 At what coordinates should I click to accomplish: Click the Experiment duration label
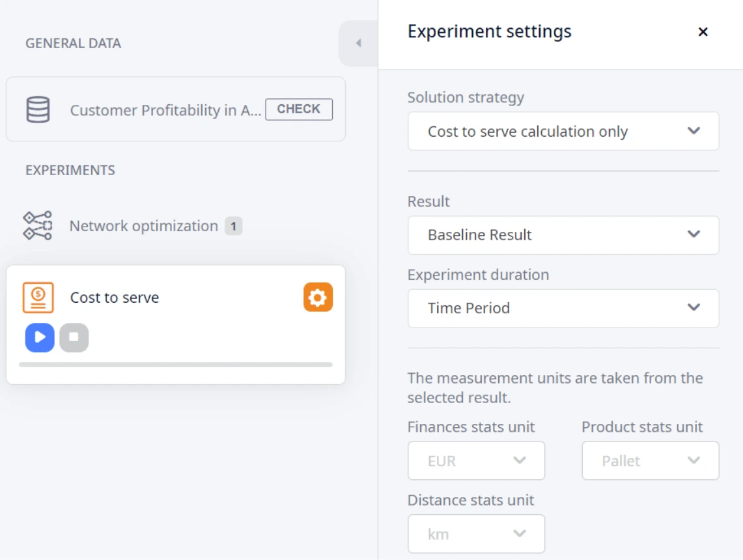[x=478, y=275]
